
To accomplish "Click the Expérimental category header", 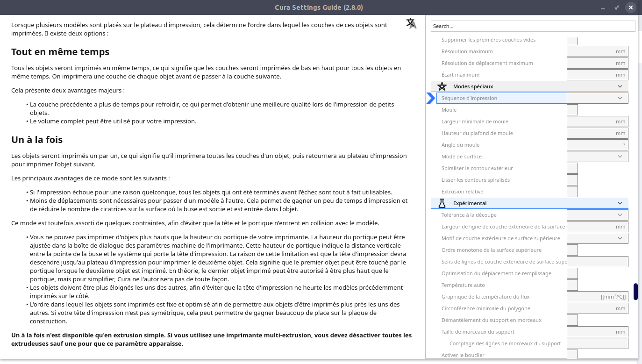I will tap(529, 203).
